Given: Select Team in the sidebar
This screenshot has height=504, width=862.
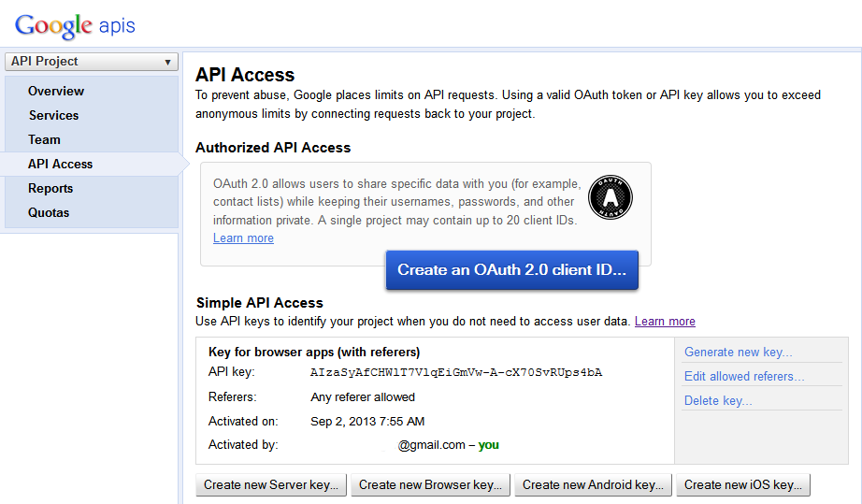Looking at the screenshot, I should [45, 139].
